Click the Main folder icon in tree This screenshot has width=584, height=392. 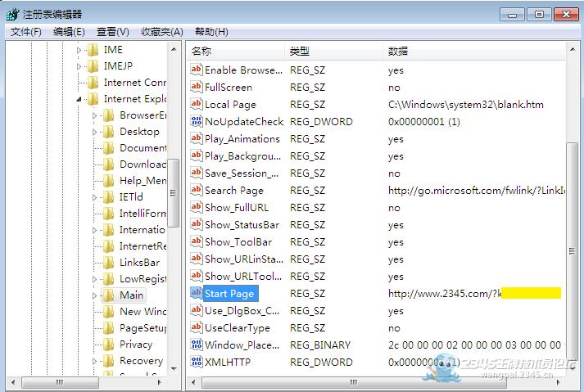tap(108, 295)
